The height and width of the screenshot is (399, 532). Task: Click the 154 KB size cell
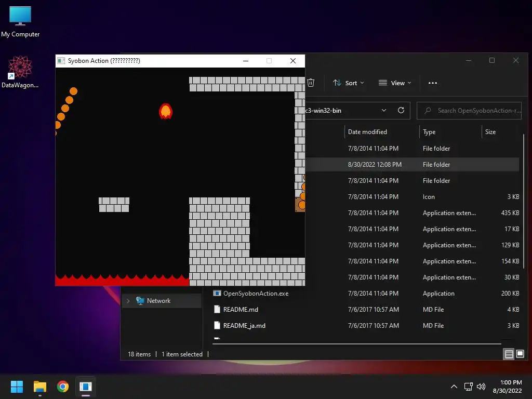[510, 261]
